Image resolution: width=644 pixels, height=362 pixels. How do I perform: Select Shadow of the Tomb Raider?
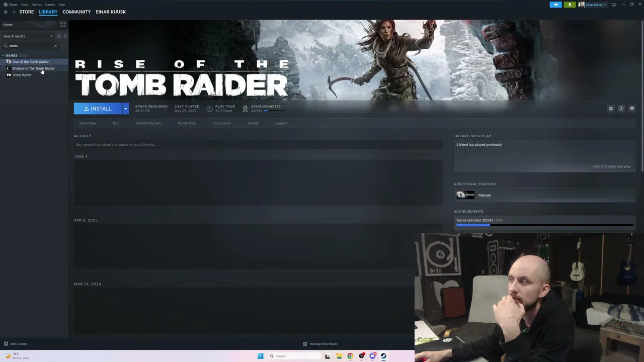coord(33,68)
